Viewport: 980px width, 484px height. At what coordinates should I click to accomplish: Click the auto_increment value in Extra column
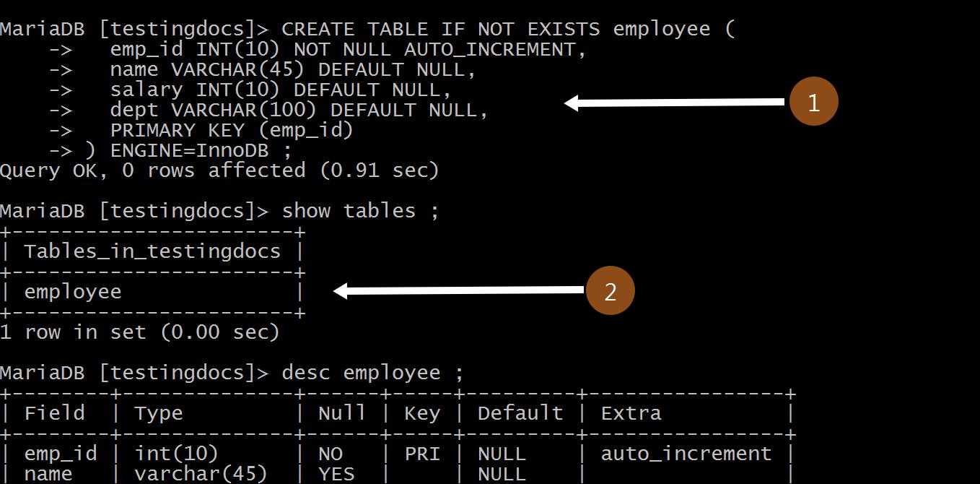click(684, 453)
